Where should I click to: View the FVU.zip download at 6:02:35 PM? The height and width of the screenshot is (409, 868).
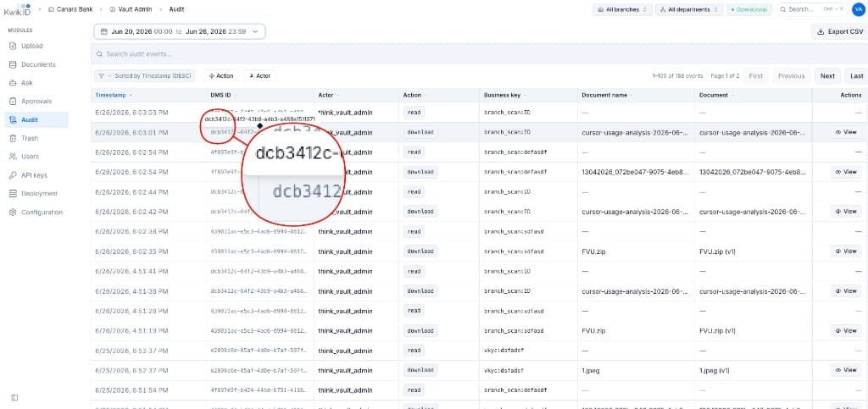846,251
